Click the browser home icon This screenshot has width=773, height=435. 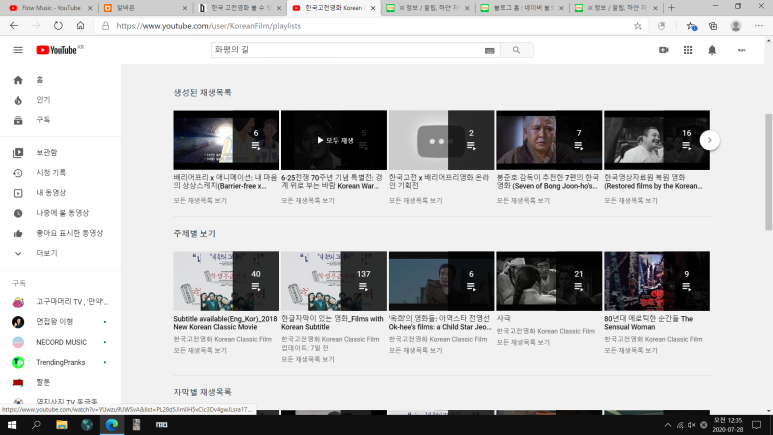[80, 26]
